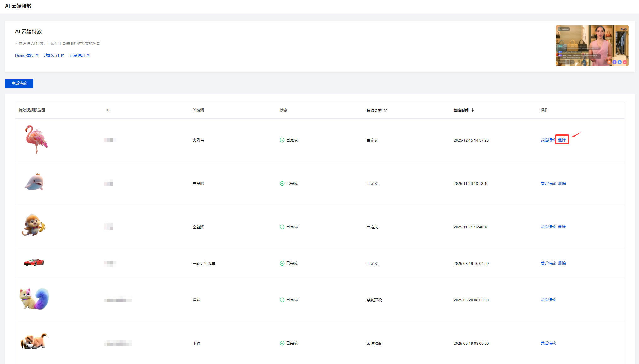Viewport: 639px width, 364px height.
Task: Click external-link icon beside 计费说明
Action: [88, 56]
